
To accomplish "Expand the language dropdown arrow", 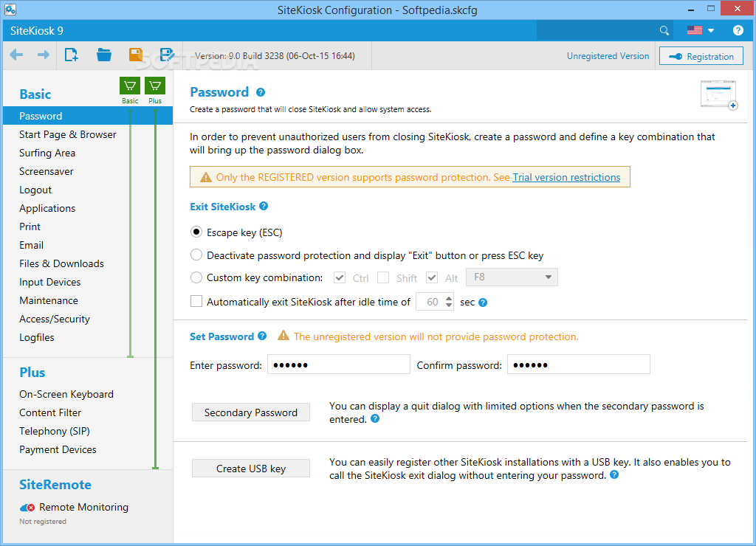I will point(711,31).
